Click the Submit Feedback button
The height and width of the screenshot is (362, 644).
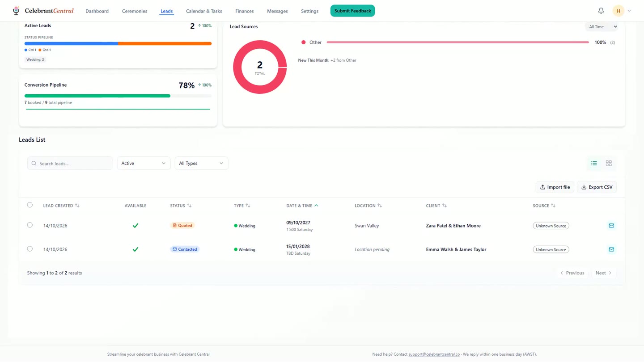pos(352,11)
